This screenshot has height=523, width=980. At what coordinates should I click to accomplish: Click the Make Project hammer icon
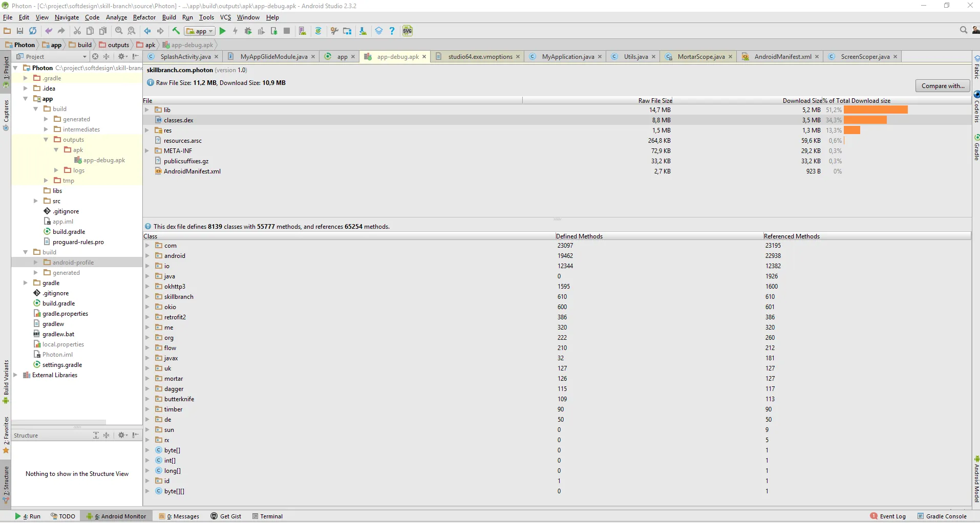[x=176, y=31]
